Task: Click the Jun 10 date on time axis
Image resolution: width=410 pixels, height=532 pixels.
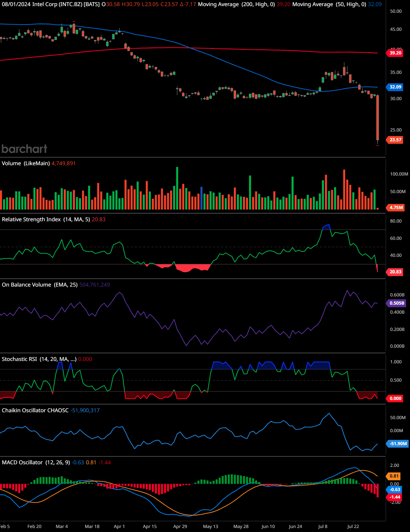Action: (268, 526)
